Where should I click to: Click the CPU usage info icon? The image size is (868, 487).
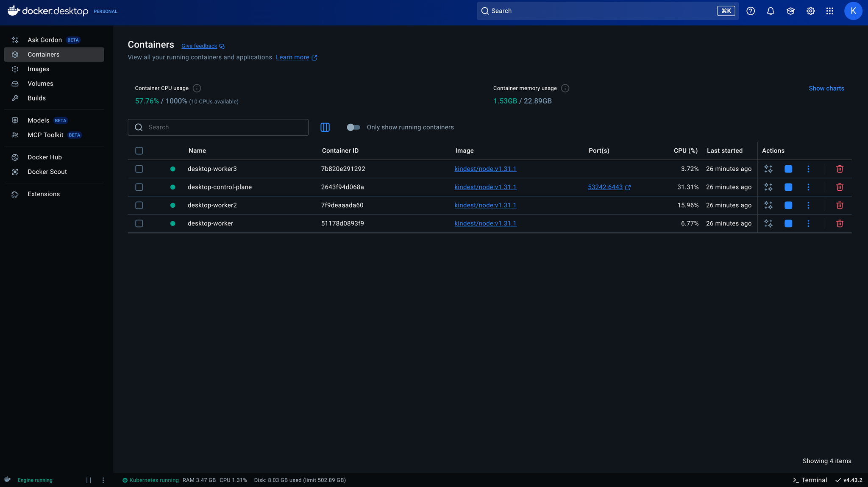pyautogui.click(x=197, y=88)
